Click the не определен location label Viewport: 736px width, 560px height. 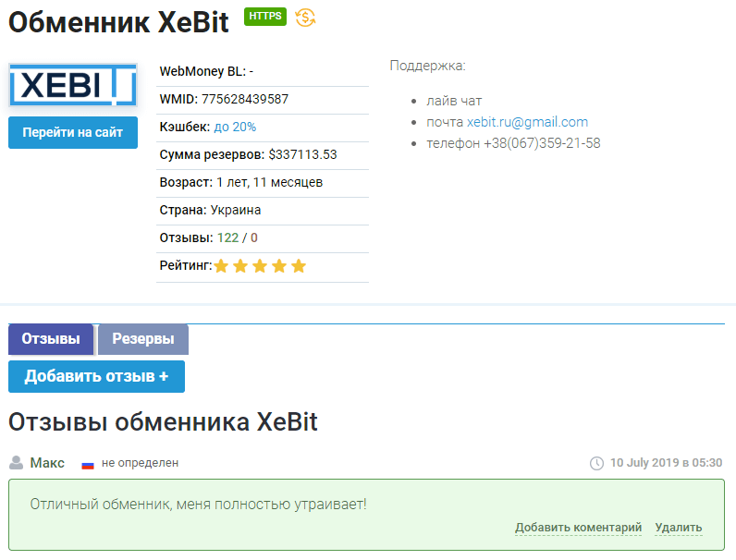(x=140, y=463)
